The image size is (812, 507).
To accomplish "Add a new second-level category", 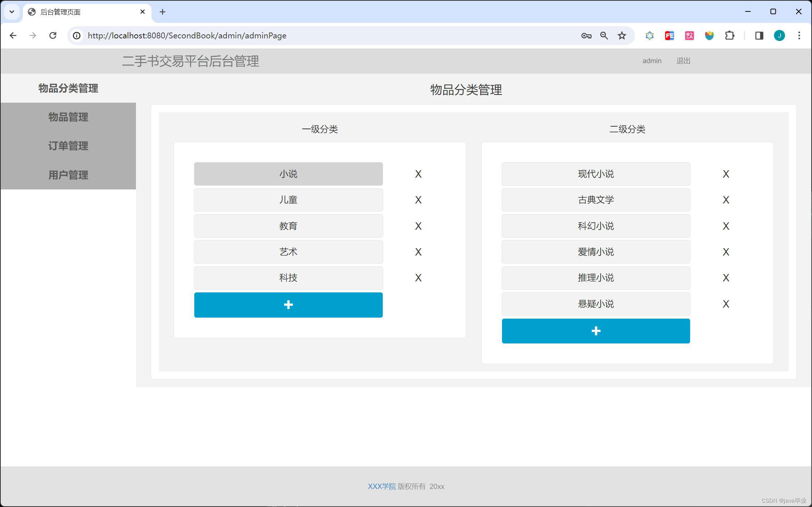I will [x=596, y=331].
